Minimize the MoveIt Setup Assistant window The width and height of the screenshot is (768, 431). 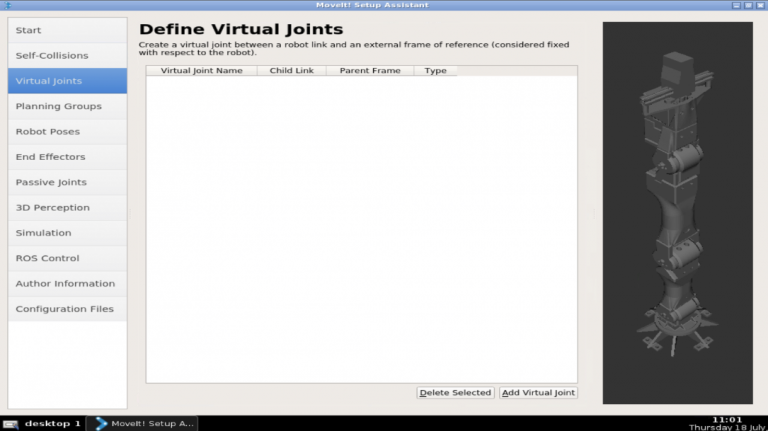pyautogui.click(x=737, y=5)
